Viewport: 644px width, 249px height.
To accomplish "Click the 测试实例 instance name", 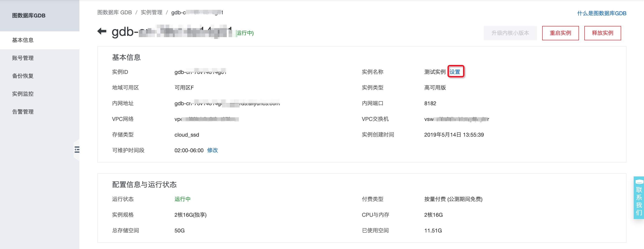I will pos(435,72).
